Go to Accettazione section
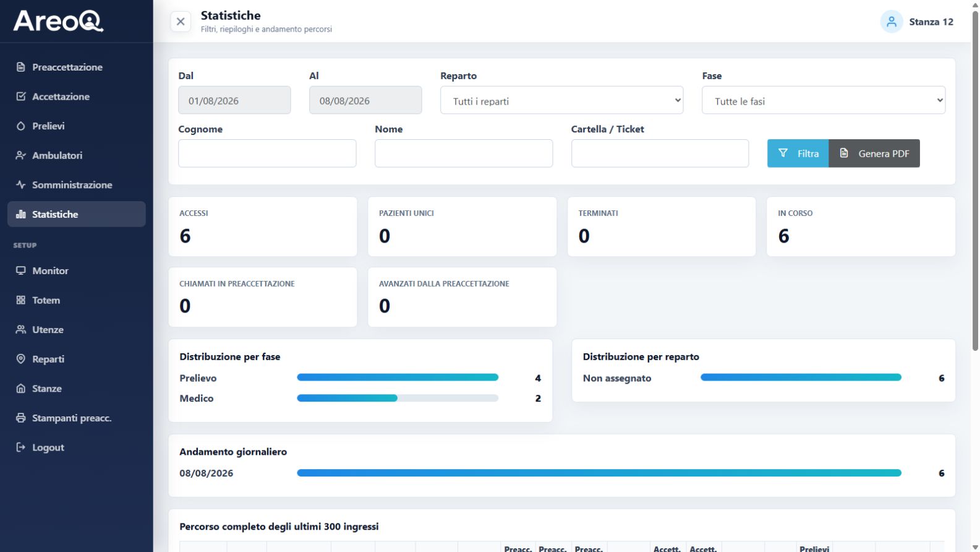 pyautogui.click(x=77, y=97)
